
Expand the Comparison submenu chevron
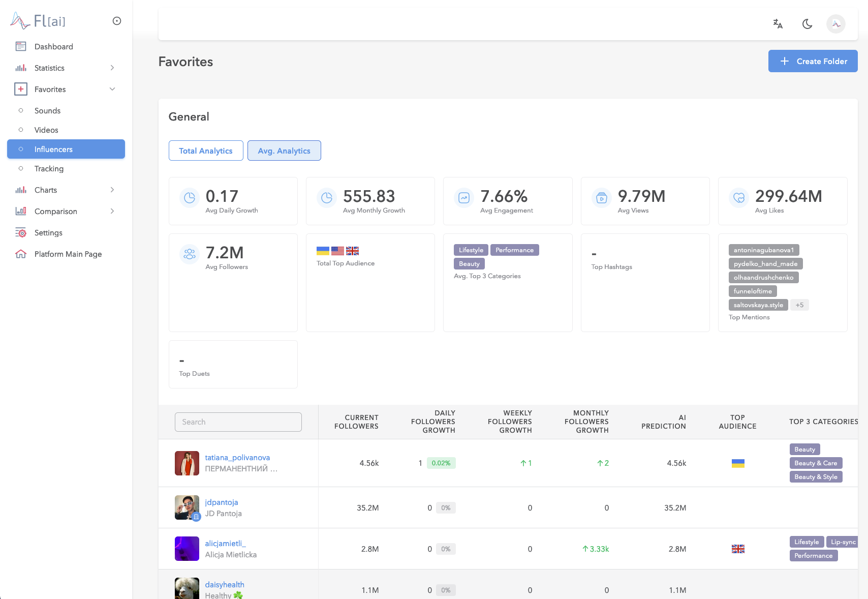tap(112, 212)
